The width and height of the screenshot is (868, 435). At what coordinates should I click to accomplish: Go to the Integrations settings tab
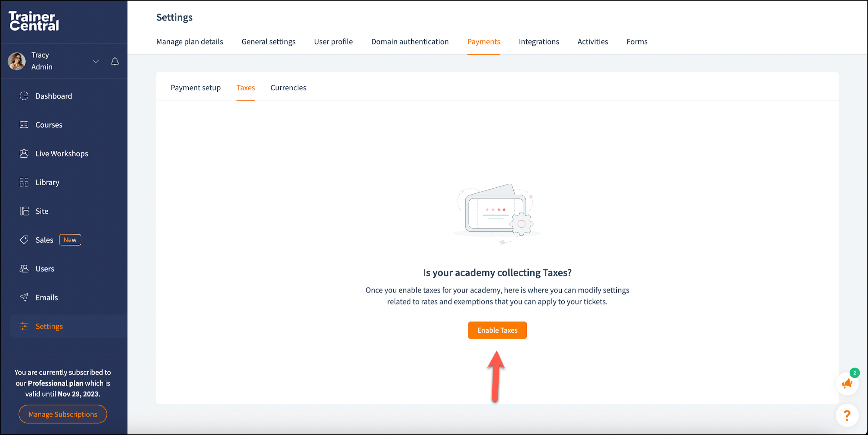point(538,42)
